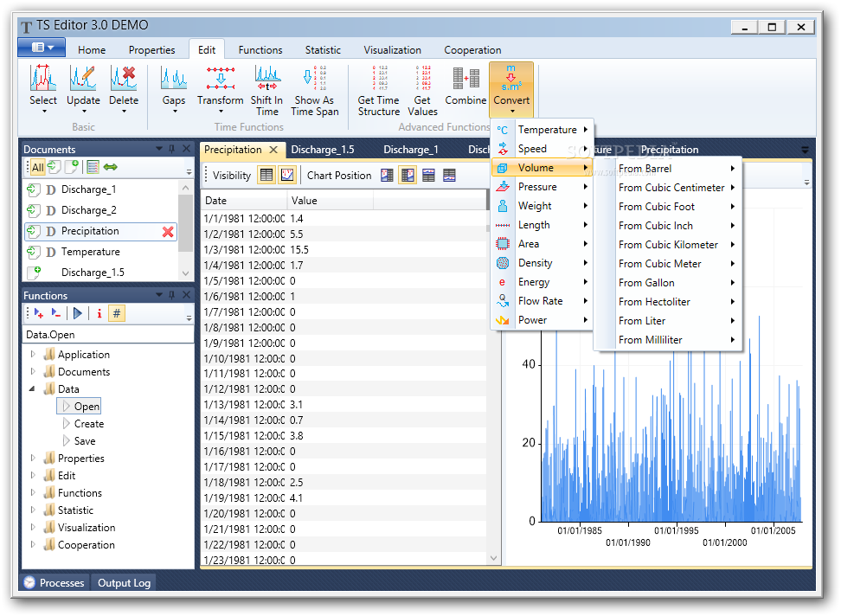Toggle chart visibility in the Visibility toolbar
The height and width of the screenshot is (616, 841).
(287, 175)
